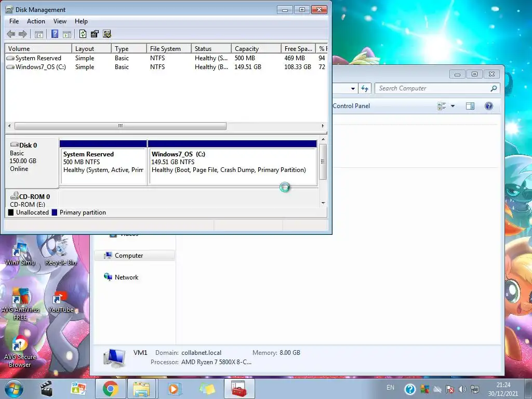Select Network in Explorer navigation pane
The width and height of the screenshot is (532, 399).
[x=121, y=277]
